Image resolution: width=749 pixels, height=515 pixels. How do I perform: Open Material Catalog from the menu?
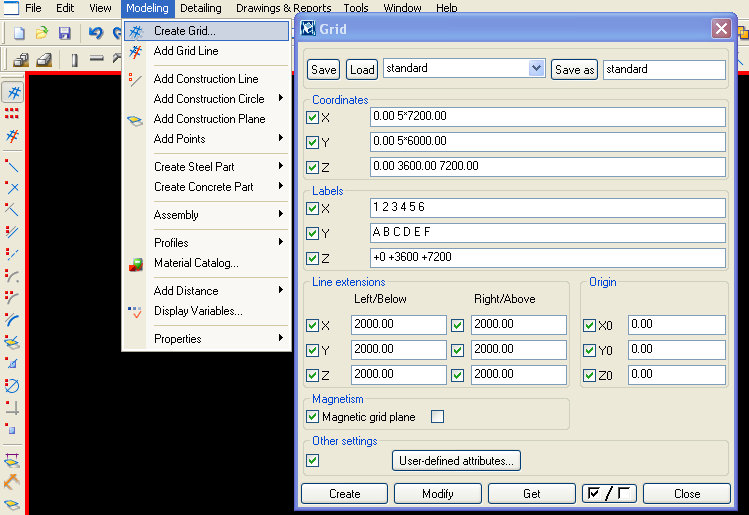pos(207,263)
